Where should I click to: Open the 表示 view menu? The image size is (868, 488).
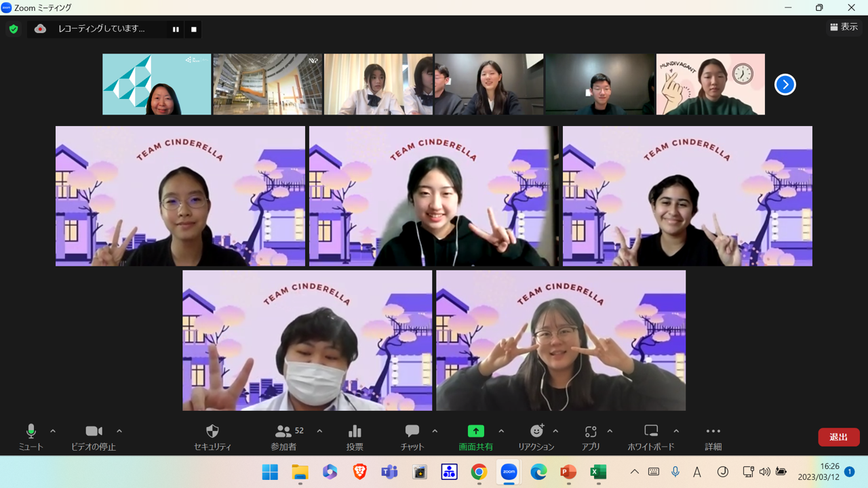844,27
